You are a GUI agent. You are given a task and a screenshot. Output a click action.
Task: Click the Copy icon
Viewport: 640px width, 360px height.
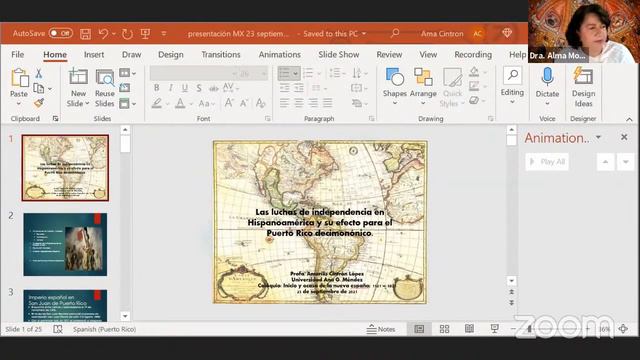click(39, 88)
